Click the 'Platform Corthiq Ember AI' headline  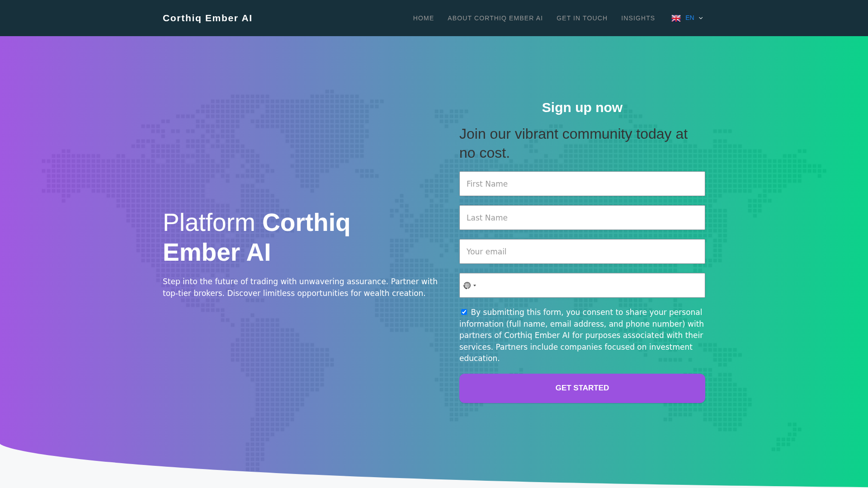(257, 237)
